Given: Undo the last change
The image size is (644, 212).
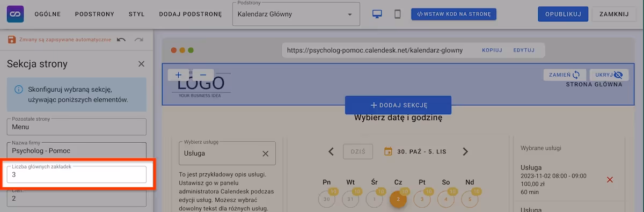Looking at the screenshot, I should (x=121, y=40).
